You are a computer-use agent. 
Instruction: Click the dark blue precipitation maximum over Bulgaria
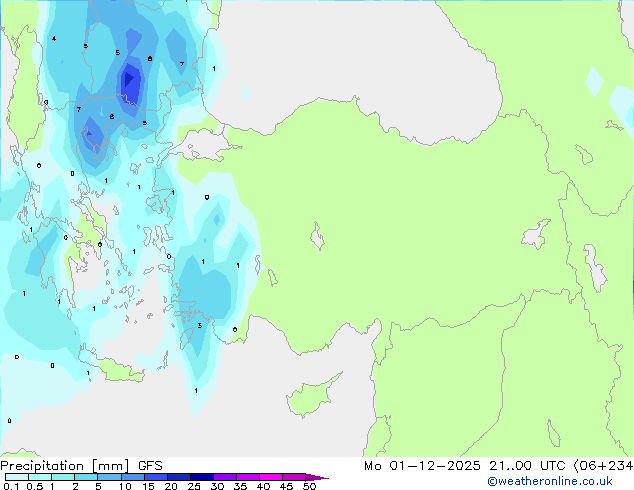(x=130, y=81)
